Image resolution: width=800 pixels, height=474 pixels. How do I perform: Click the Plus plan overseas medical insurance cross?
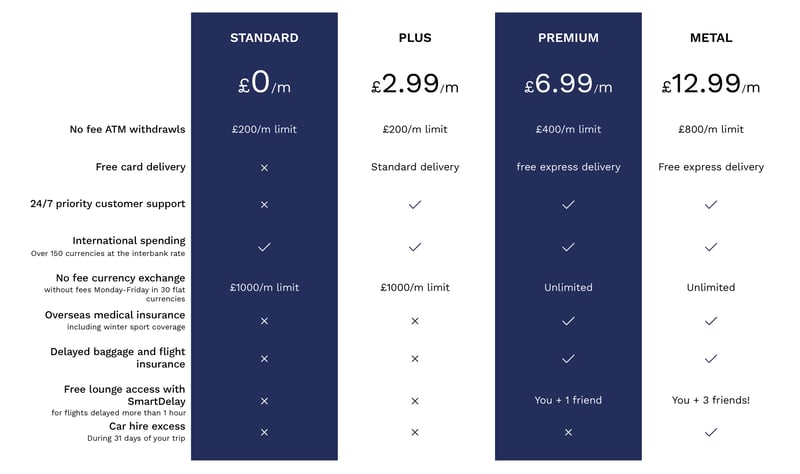(x=415, y=321)
